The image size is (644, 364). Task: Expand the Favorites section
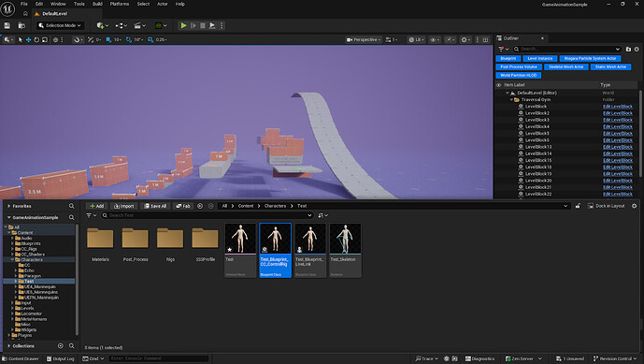point(8,206)
